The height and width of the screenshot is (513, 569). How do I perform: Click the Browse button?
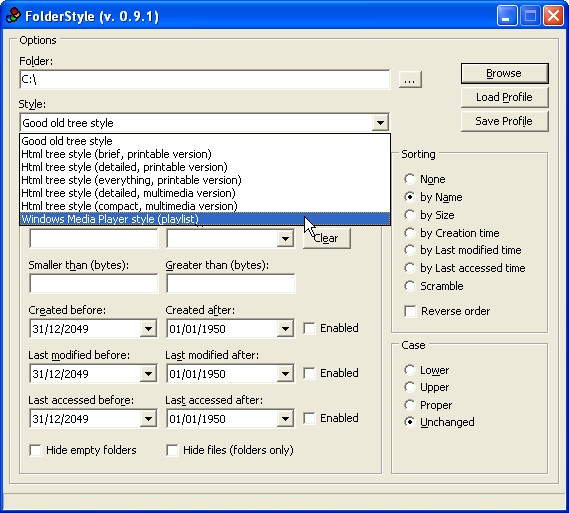[504, 73]
